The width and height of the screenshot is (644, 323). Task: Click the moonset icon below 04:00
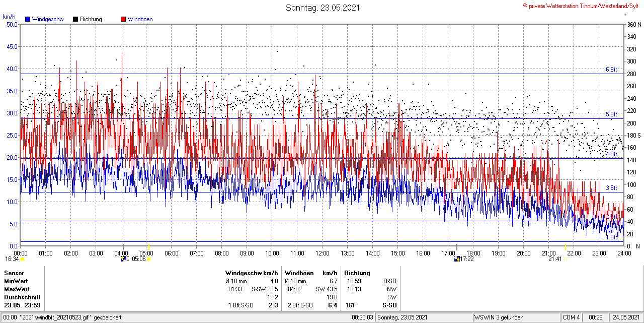[x=123, y=259]
